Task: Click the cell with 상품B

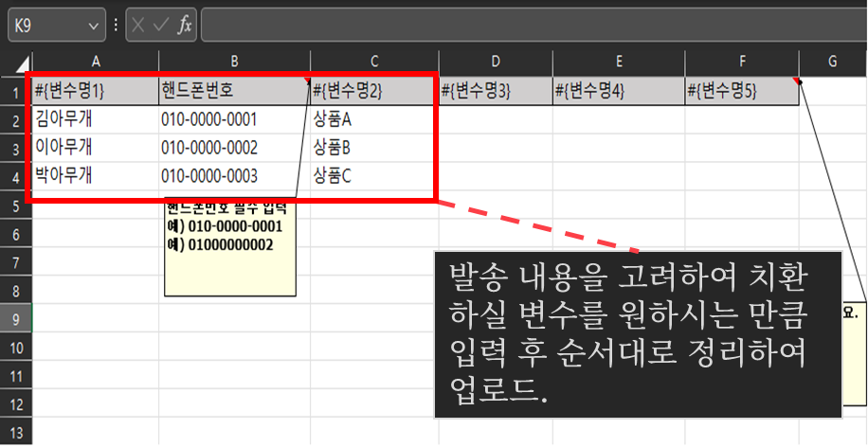Action: point(374,148)
